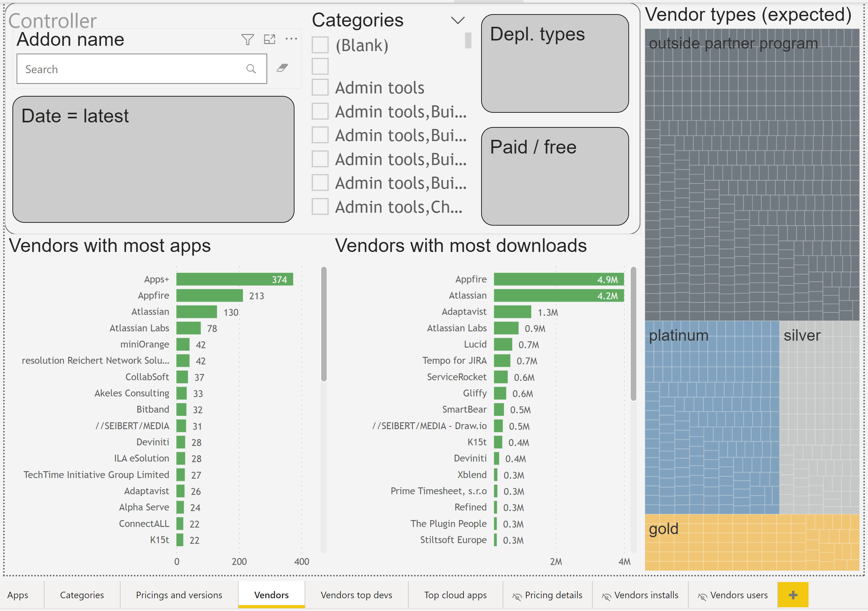Click hidden-page icon on Vendors users tab
Viewport: 868px width, 611px height.
coord(702,596)
